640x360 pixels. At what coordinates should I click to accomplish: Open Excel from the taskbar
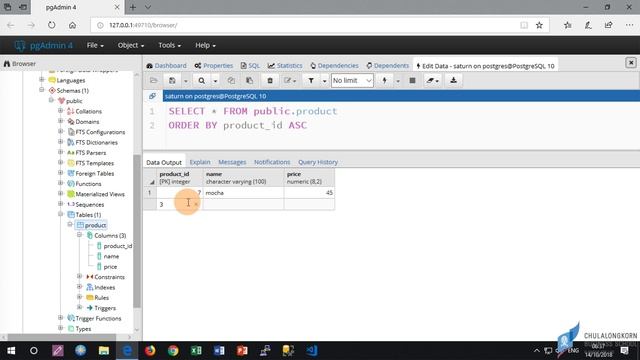196,351
